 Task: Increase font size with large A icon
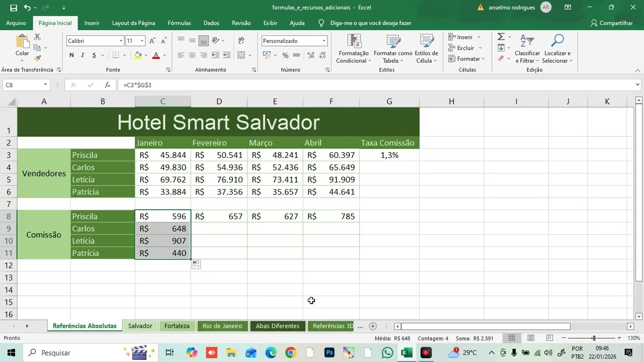click(152, 41)
